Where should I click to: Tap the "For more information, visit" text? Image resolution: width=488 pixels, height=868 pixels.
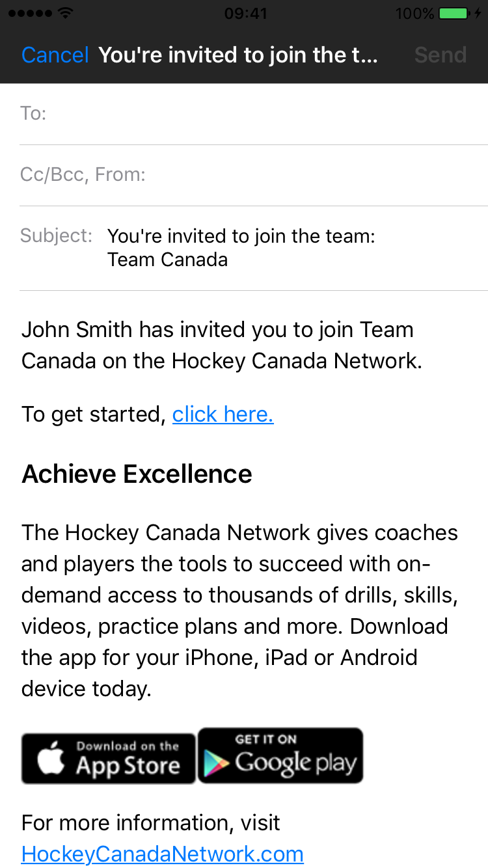tap(151, 822)
